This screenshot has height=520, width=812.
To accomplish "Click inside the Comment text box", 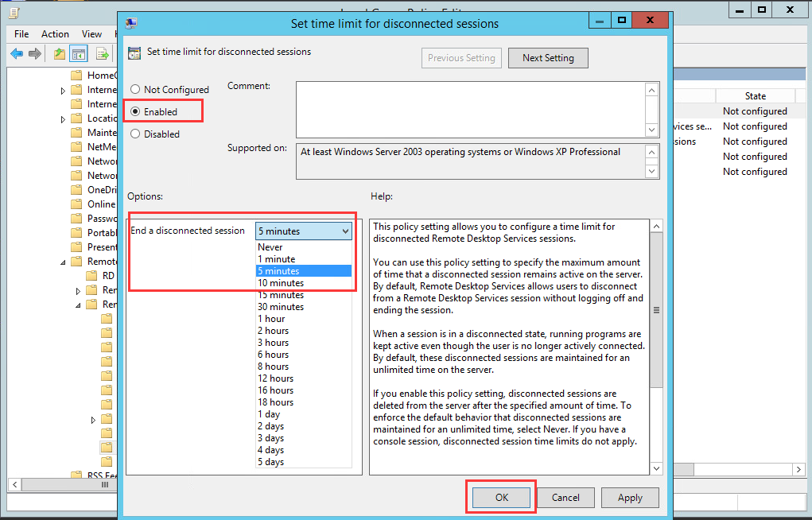I will pyautogui.click(x=471, y=109).
